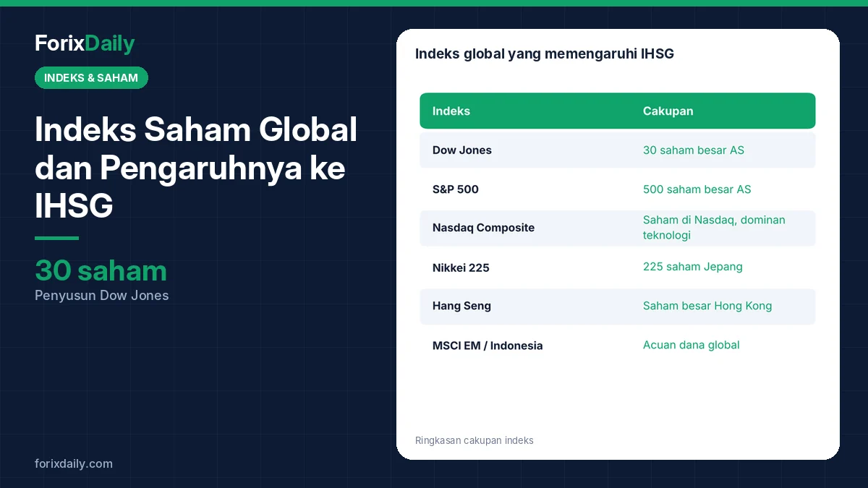Screen dimensions: 868x488
Task: Click the 'Saham di Nasdaq, dominan teknologi' cell
Action: click(714, 228)
